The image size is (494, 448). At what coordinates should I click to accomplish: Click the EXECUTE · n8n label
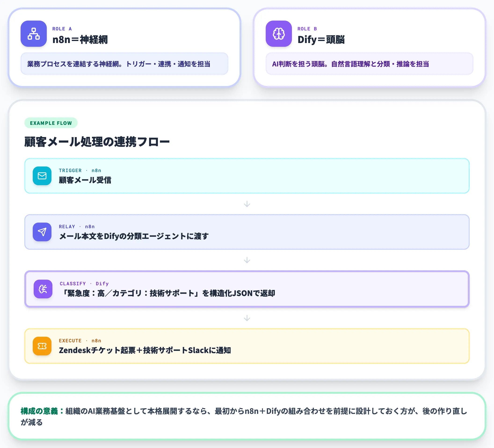click(80, 341)
